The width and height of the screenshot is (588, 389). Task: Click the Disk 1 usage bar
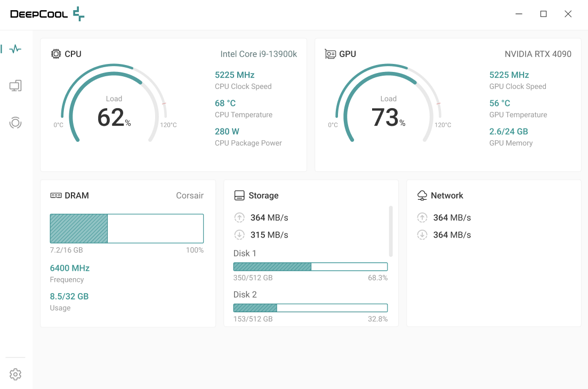[x=310, y=267]
